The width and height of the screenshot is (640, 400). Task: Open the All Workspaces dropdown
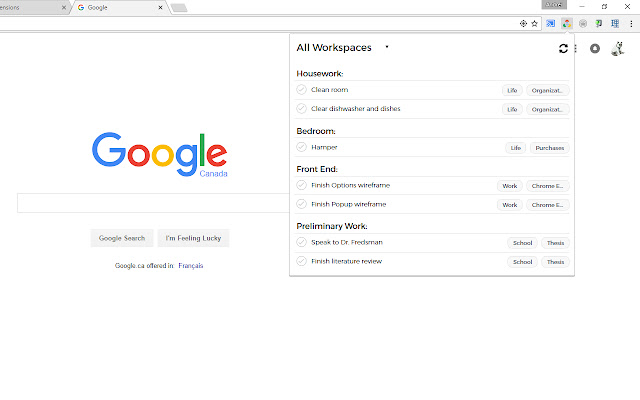[x=343, y=47]
